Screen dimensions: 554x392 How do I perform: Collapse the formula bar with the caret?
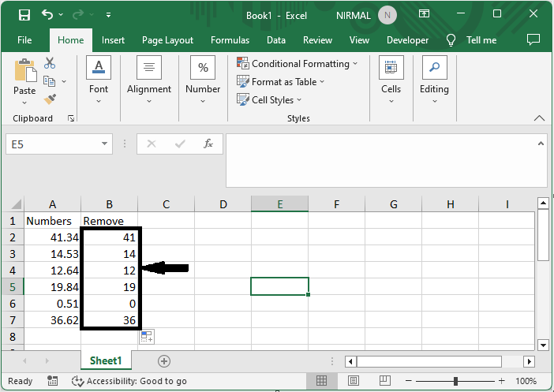click(x=541, y=144)
